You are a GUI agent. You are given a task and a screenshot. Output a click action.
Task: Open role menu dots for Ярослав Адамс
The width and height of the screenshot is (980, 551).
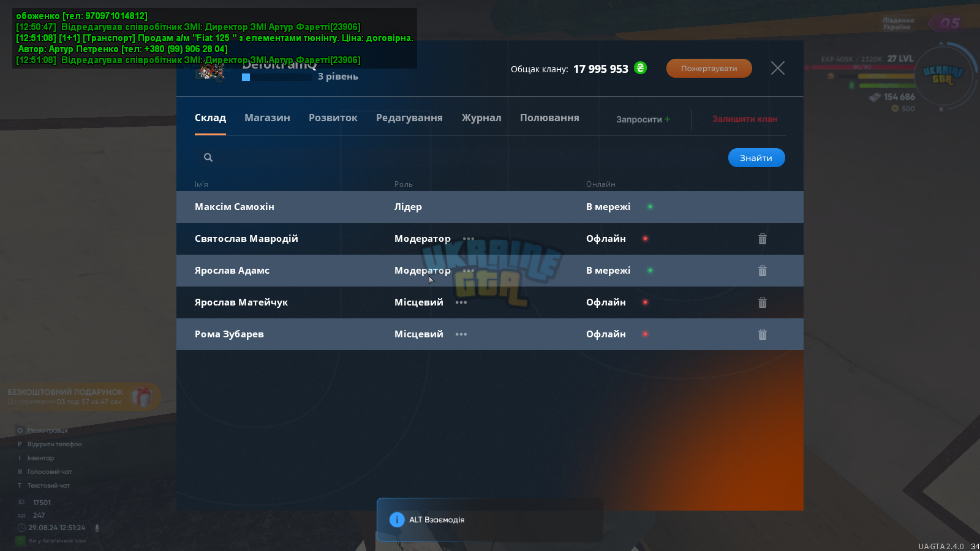point(469,271)
